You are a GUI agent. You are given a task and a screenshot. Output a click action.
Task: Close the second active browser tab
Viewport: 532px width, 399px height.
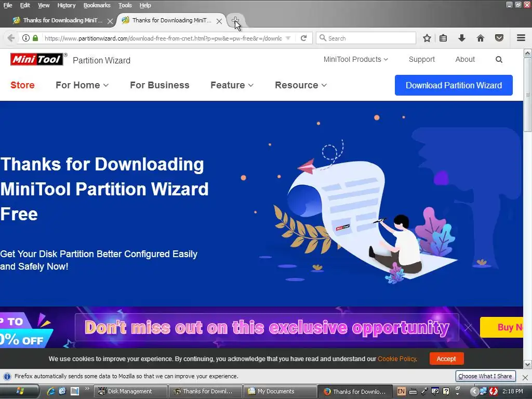coord(219,21)
